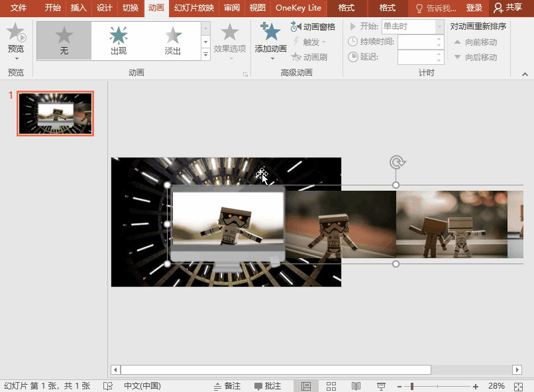
Task: Switch to Reading view in status bar
Action: pyautogui.click(x=356, y=386)
